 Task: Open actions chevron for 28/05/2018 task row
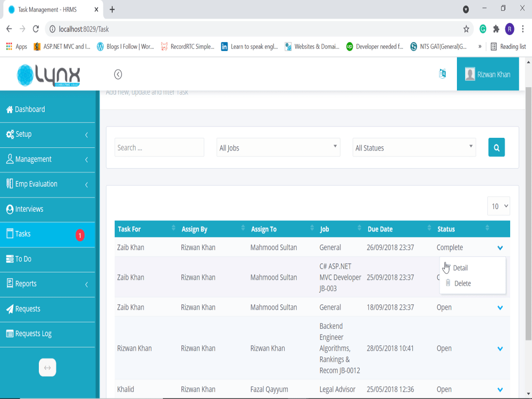click(x=500, y=349)
